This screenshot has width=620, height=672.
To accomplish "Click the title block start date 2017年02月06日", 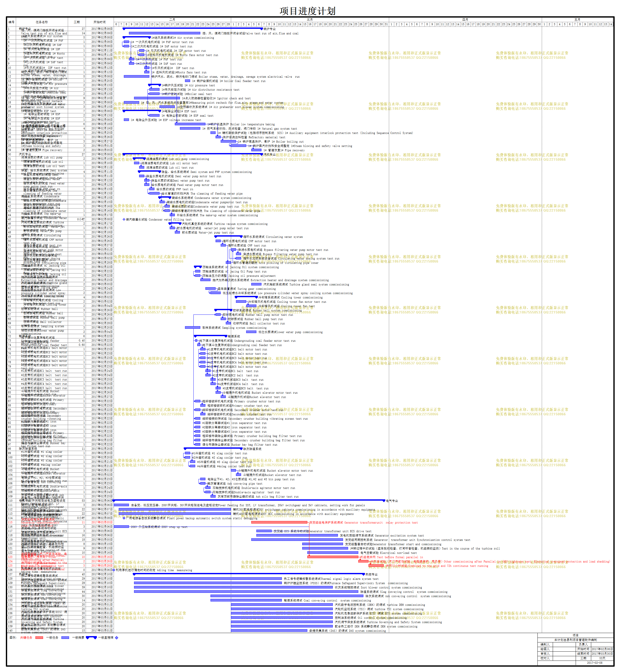I will (602, 649).
